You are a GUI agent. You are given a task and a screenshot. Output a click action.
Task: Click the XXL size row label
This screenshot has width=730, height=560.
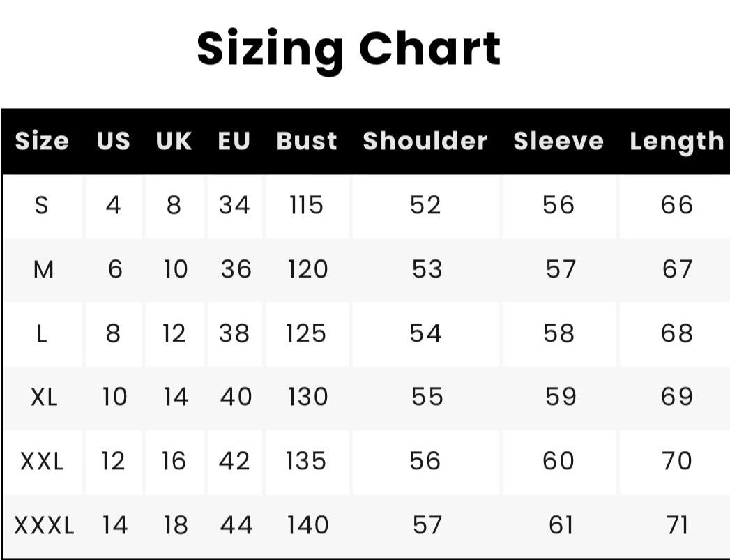42,462
